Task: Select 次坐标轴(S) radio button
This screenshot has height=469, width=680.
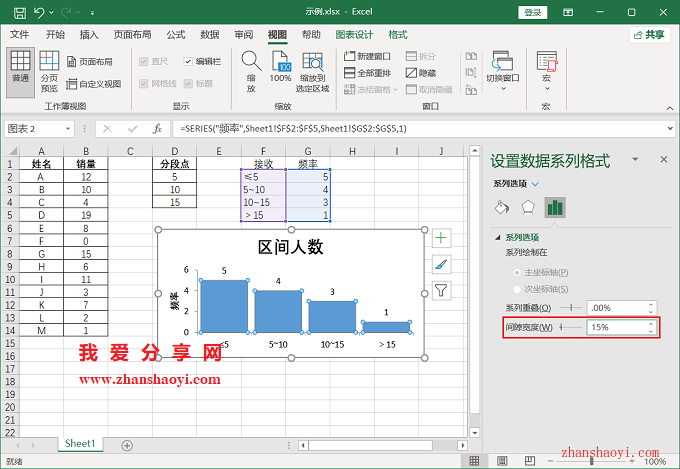Action: pos(517,289)
